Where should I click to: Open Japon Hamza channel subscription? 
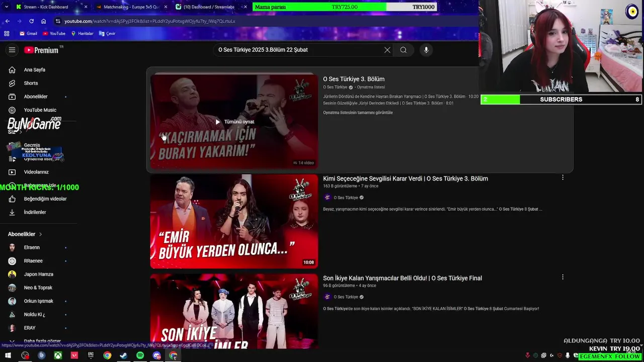[38, 274]
